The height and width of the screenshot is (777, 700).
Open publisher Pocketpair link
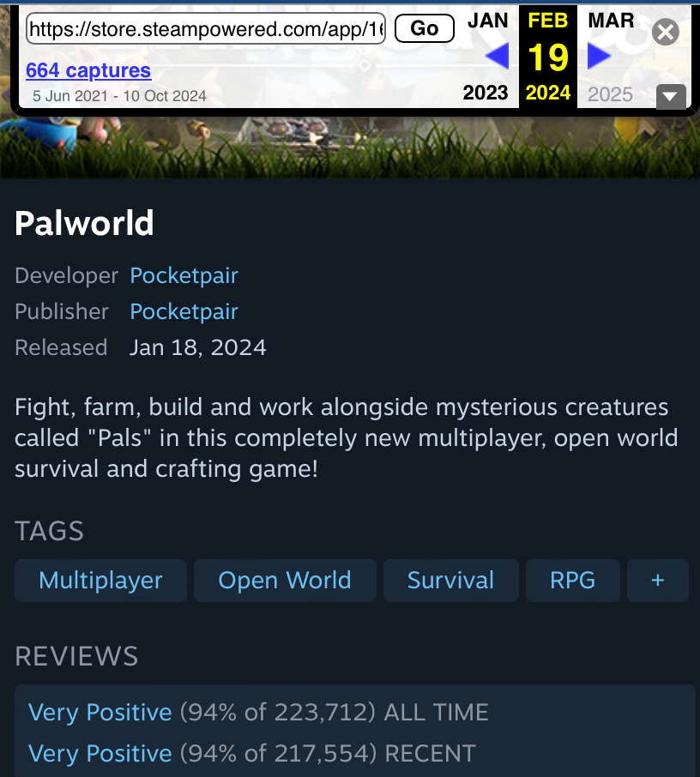coord(184,311)
